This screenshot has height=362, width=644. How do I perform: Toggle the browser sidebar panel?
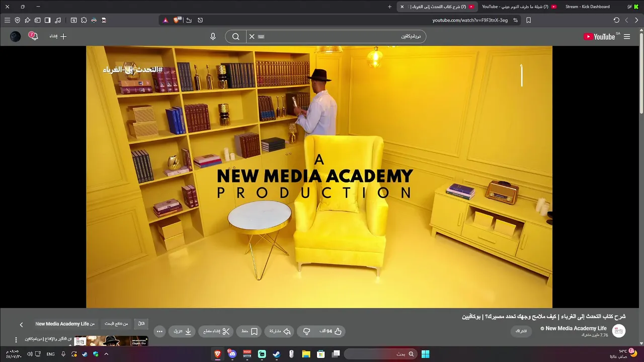47,20
